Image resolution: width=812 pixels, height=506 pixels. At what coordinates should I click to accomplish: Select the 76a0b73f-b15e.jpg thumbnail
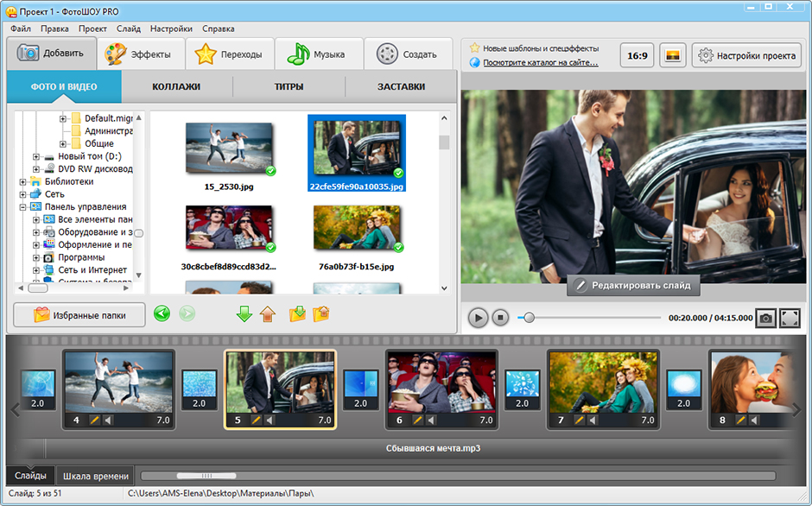click(356, 229)
